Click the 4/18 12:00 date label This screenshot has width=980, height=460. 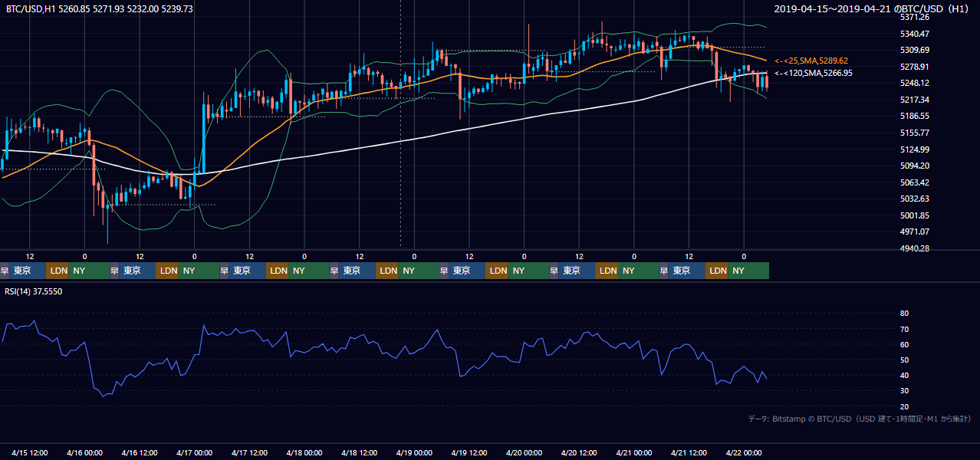[360, 452]
